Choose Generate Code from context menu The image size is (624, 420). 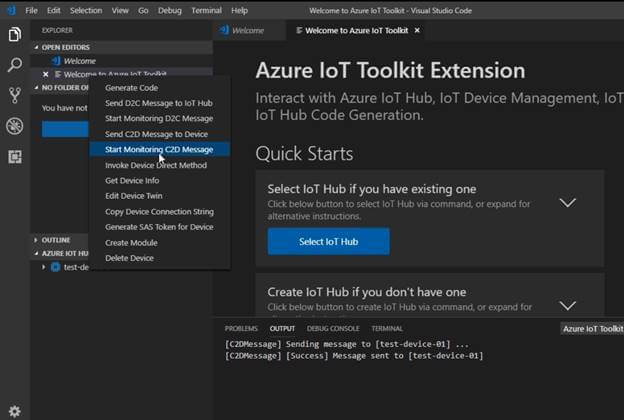131,88
